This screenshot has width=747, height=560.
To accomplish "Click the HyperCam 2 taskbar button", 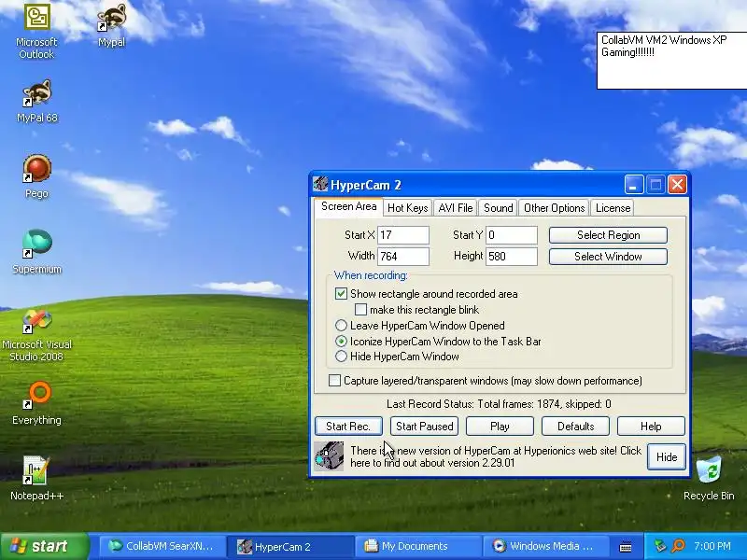I will click(289, 546).
